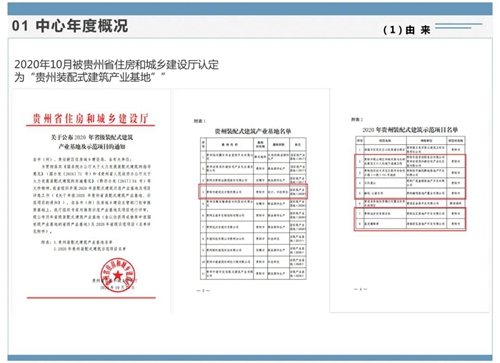
Task: Click the 附表2 label above right table
Action: 357,119
